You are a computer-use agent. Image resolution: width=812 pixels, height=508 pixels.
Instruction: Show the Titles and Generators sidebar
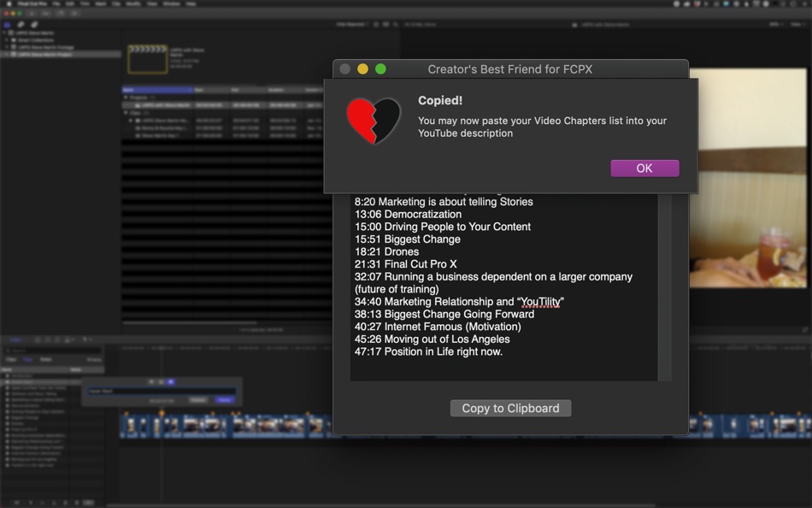[x=34, y=24]
